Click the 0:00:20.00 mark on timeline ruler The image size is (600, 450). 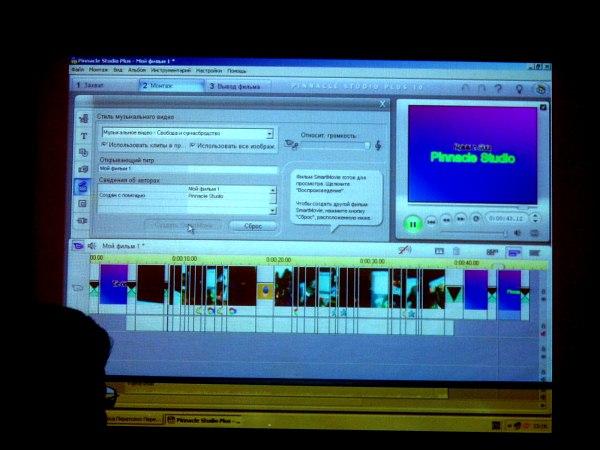click(279, 260)
